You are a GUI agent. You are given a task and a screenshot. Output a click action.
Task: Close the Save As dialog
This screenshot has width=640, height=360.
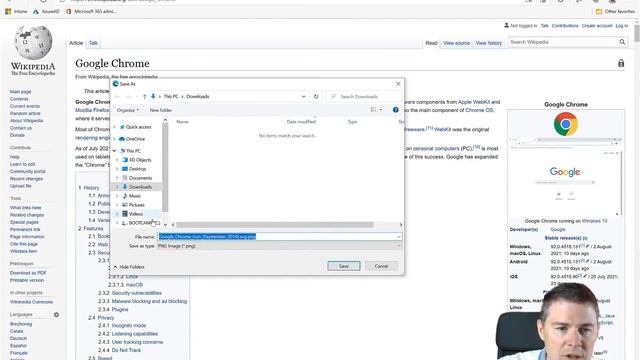(398, 84)
